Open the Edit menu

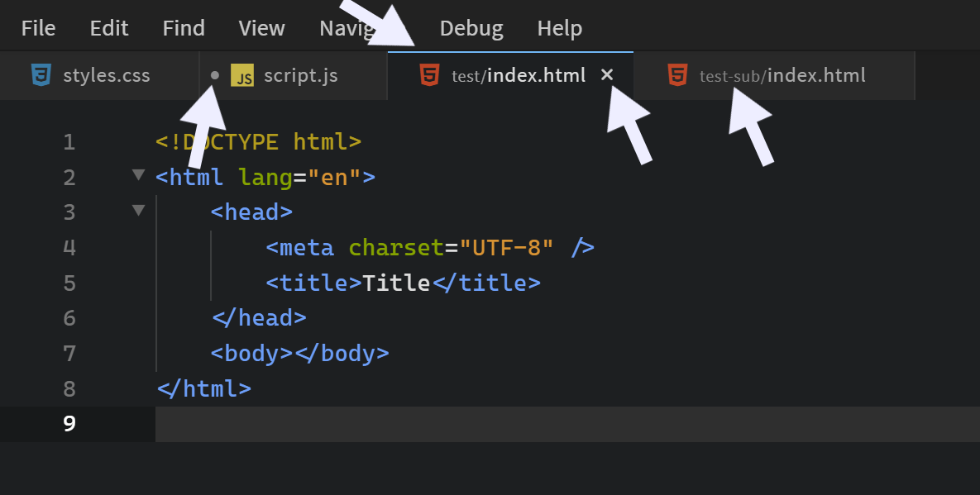tap(108, 27)
